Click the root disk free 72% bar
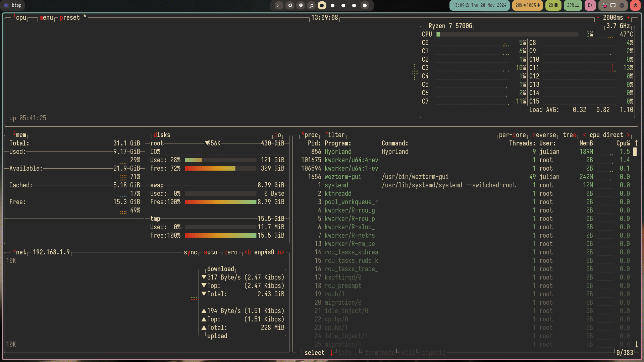The width and height of the screenshot is (644, 362). click(x=221, y=168)
